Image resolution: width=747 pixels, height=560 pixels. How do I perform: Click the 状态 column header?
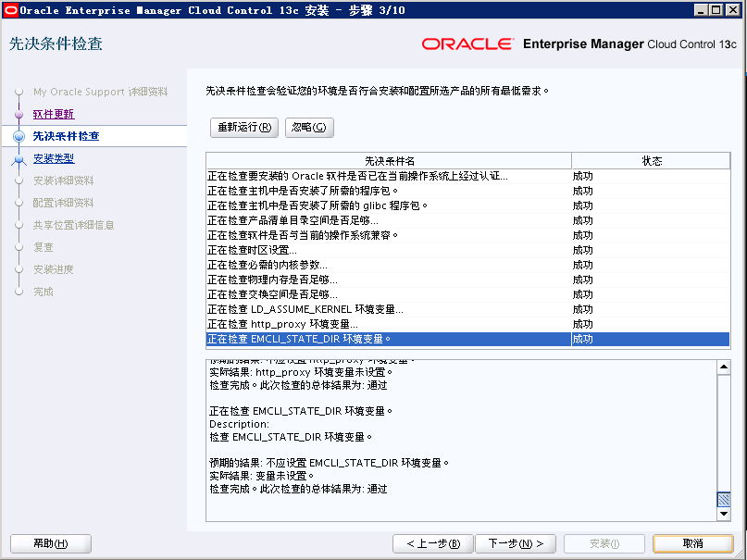[651, 160]
